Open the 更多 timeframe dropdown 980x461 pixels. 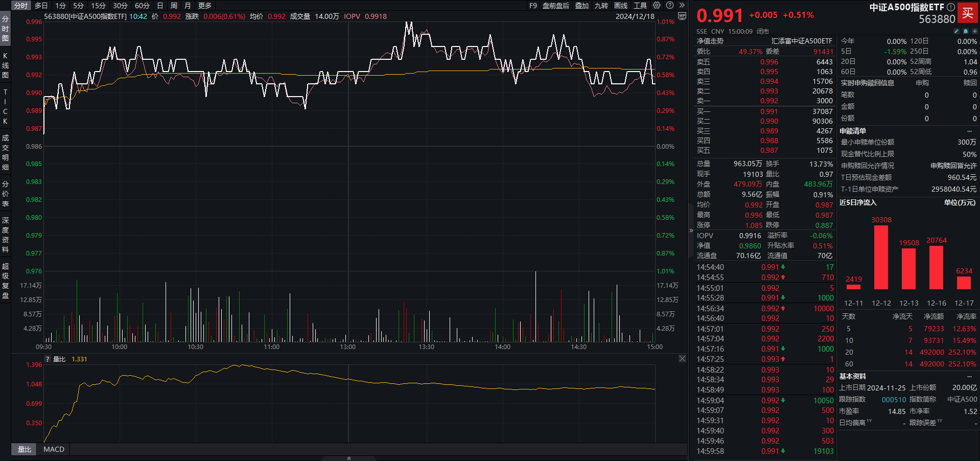pos(205,6)
